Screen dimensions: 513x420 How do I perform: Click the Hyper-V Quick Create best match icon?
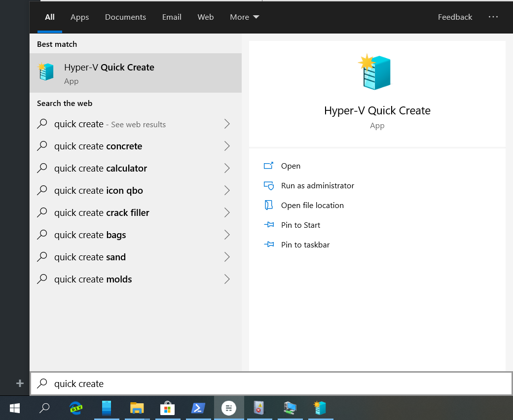46,71
